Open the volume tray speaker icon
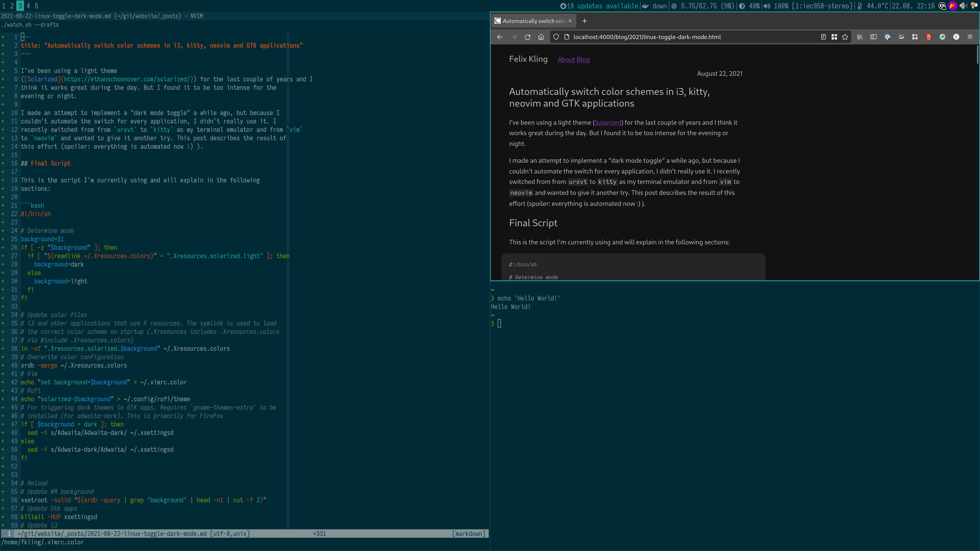The width and height of the screenshot is (980, 551). click(963, 6)
